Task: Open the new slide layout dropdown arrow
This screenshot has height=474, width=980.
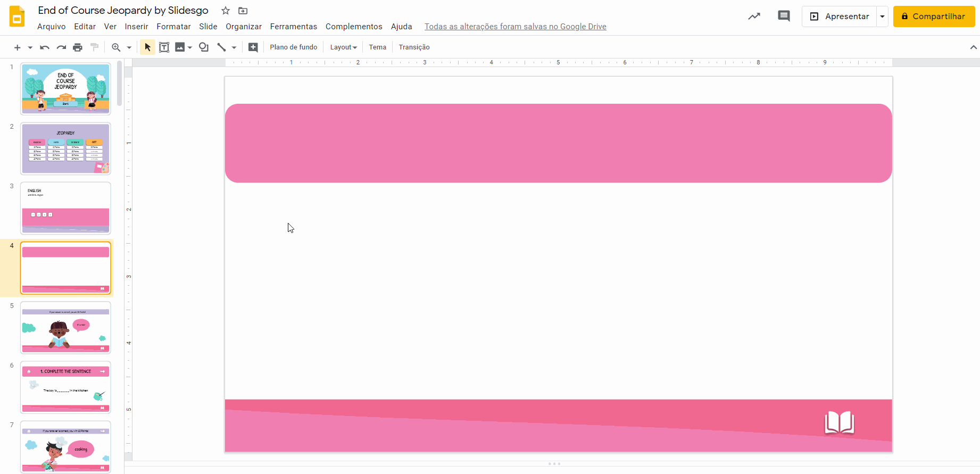Action: (30, 47)
